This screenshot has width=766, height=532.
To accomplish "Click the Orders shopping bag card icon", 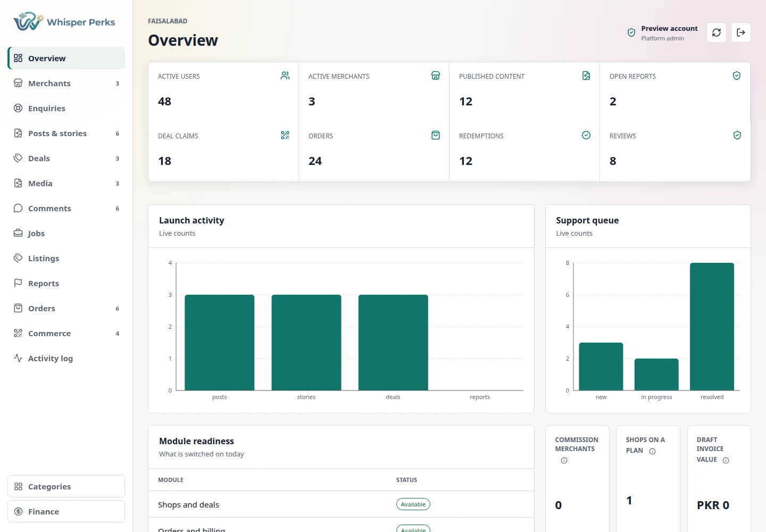I will click(436, 135).
